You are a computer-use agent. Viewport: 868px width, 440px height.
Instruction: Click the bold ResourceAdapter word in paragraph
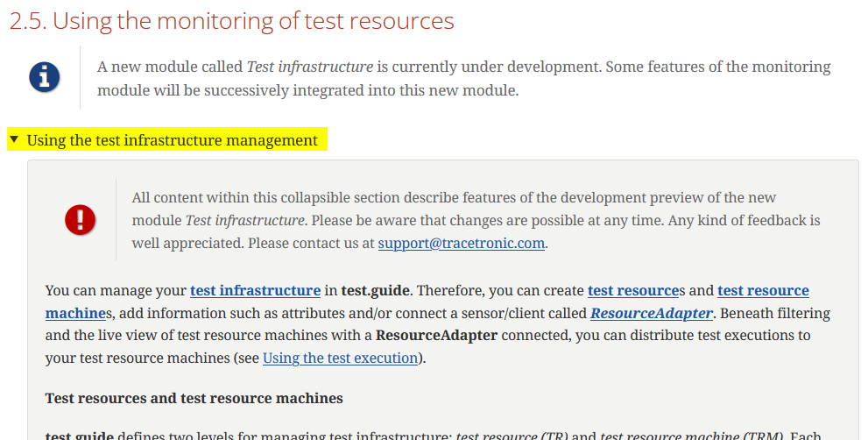click(437, 336)
